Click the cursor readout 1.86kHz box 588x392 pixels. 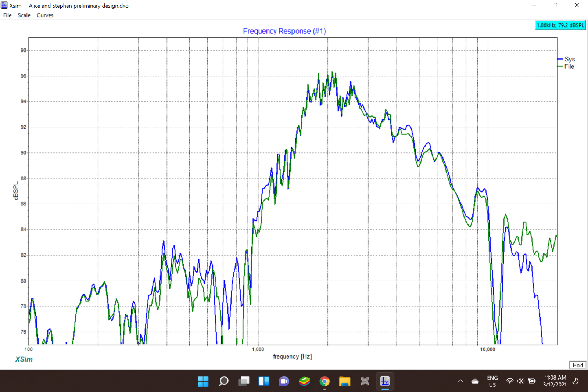click(x=560, y=25)
